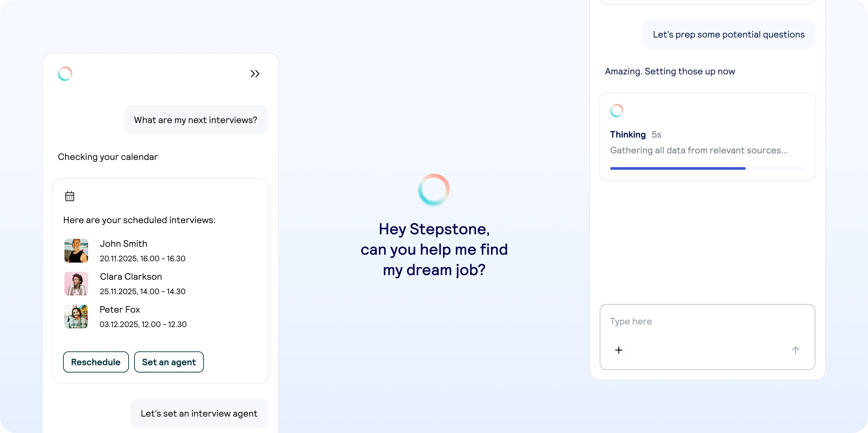
Task: Click the large center gradient ring icon
Action: (x=434, y=190)
